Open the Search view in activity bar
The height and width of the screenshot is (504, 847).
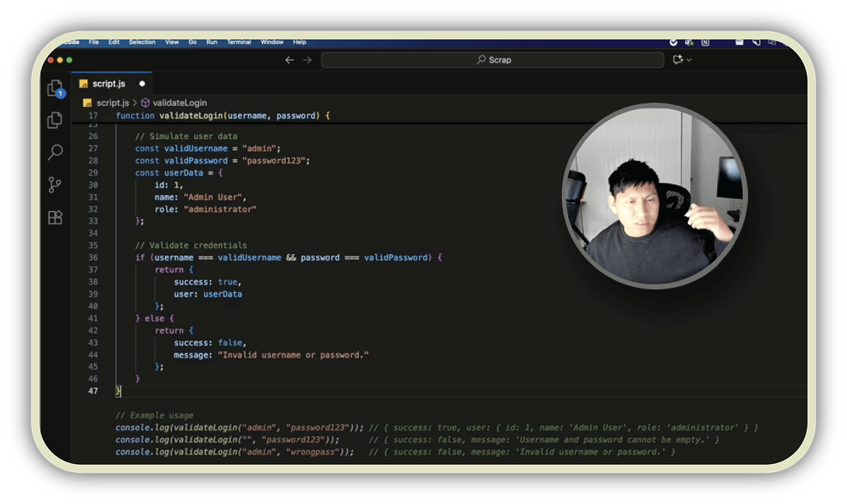55,152
